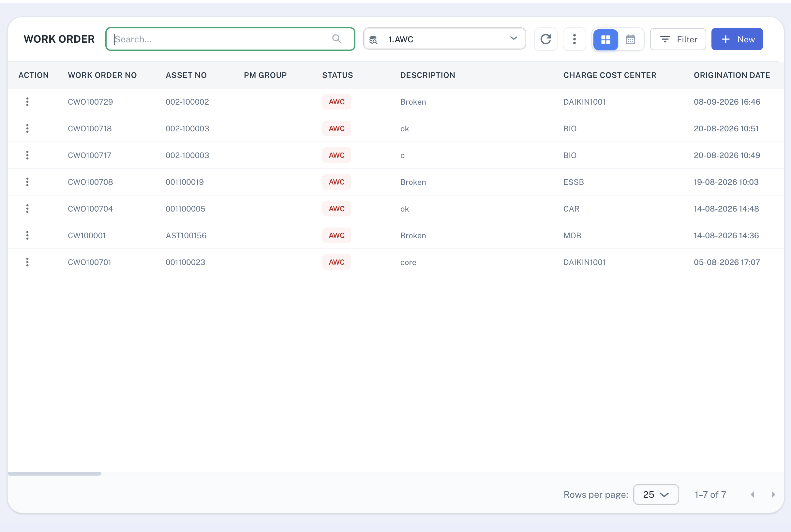Open the action menu for CWO100701
The image size is (791, 532).
click(x=27, y=262)
